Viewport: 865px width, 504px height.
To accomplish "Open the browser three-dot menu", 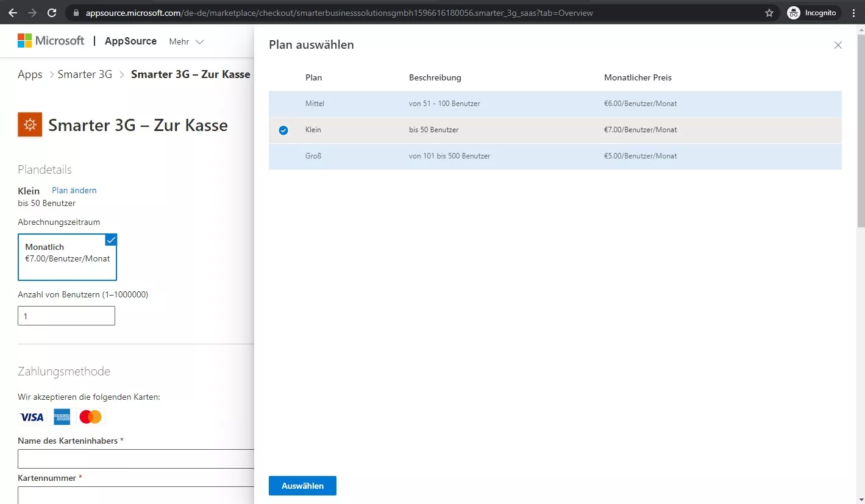I will point(853,12).
